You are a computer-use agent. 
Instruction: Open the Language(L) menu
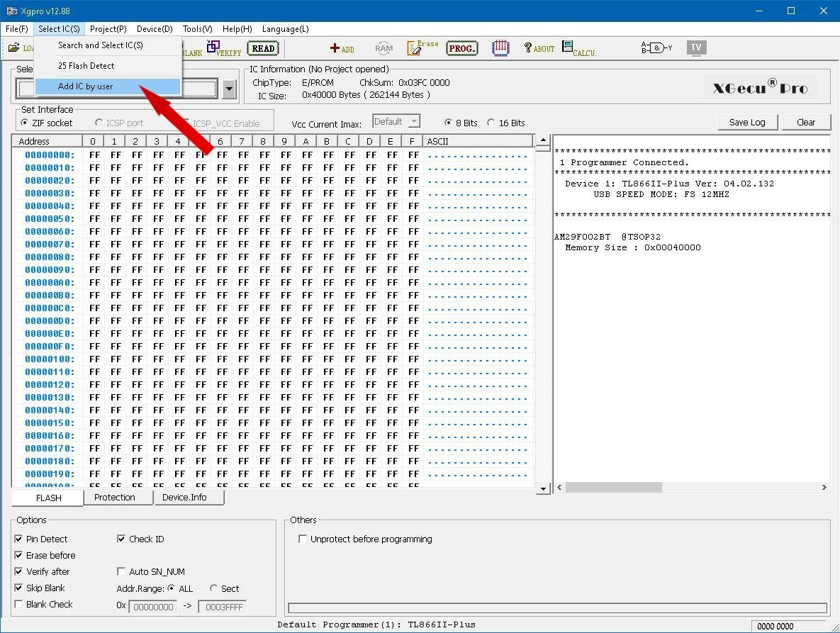(x=285, y=29)
